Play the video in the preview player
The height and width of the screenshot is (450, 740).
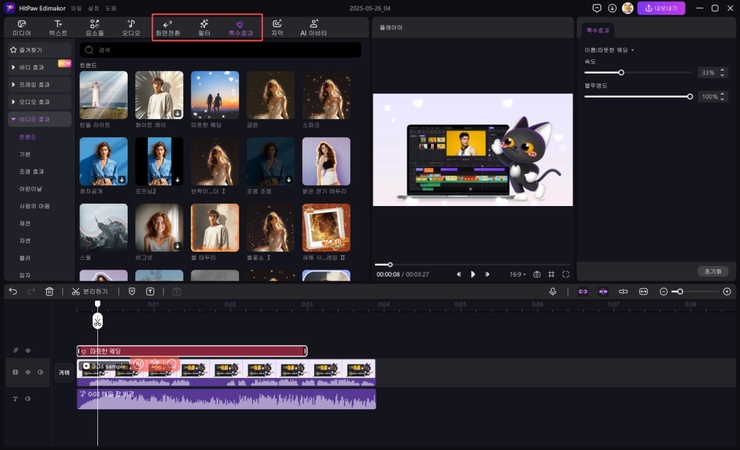point(473,274)
